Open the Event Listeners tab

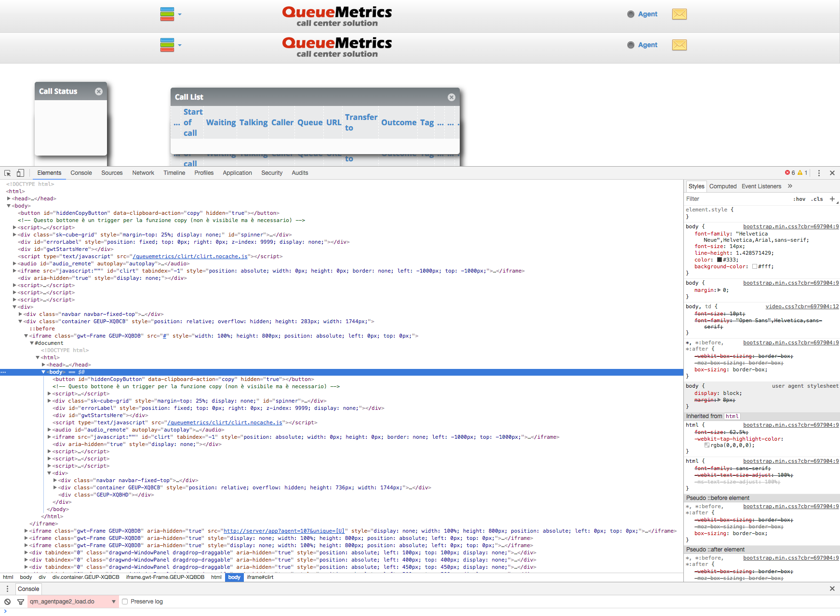(761, 186)
